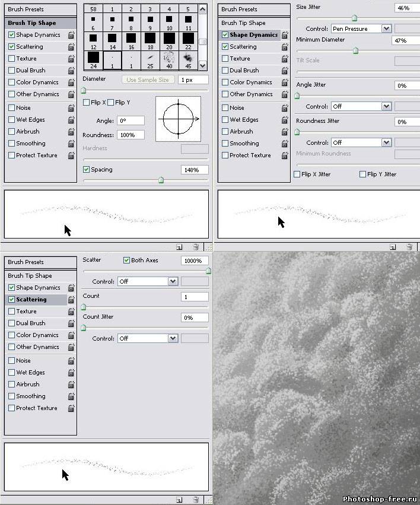Click the Roundness value field showing 100%

coord(131,135)
